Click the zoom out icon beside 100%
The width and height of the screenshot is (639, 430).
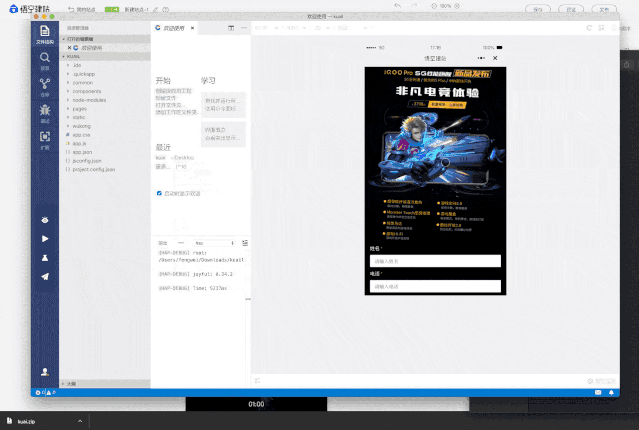(x=434, y=6)
